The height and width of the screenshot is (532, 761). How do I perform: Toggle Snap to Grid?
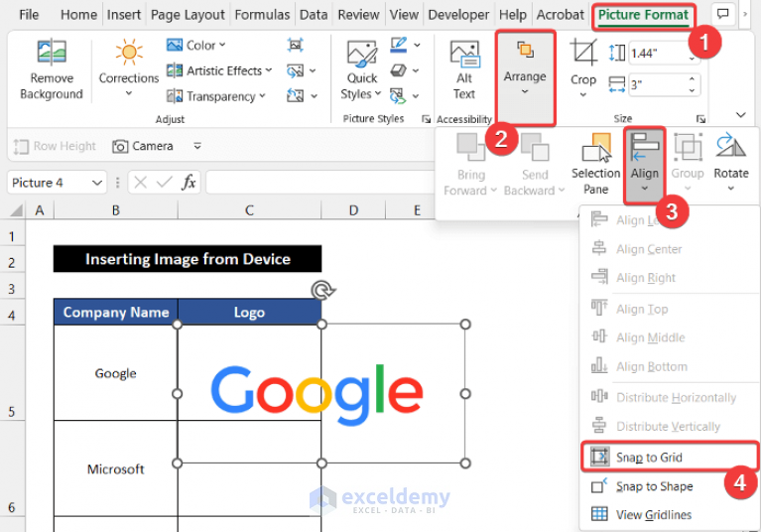point(670,458)
